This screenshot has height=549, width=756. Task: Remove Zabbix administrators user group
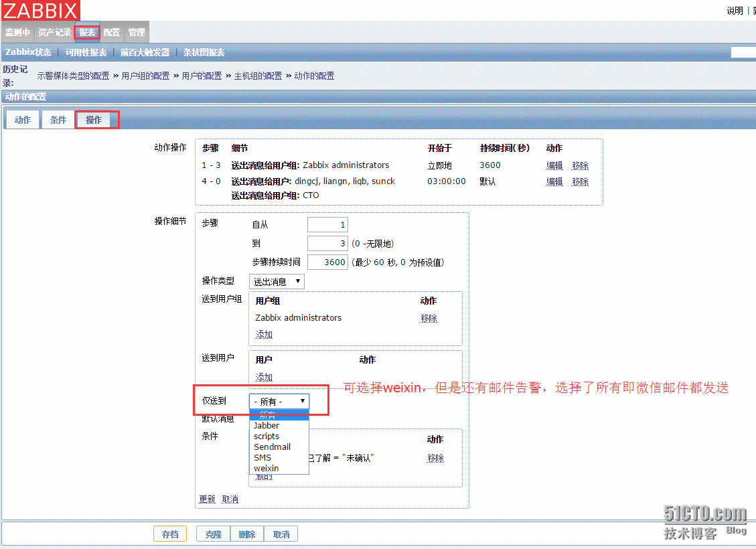click(429, 318)
